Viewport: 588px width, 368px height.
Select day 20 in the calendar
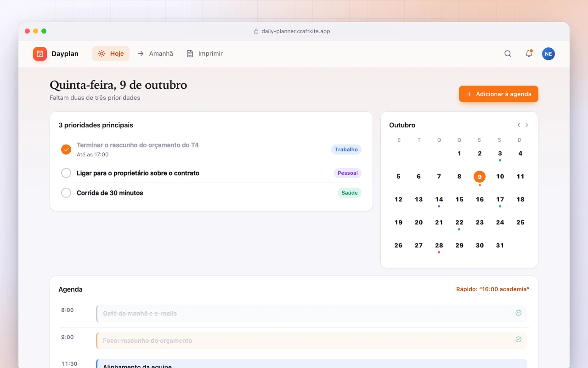[418, 223]
